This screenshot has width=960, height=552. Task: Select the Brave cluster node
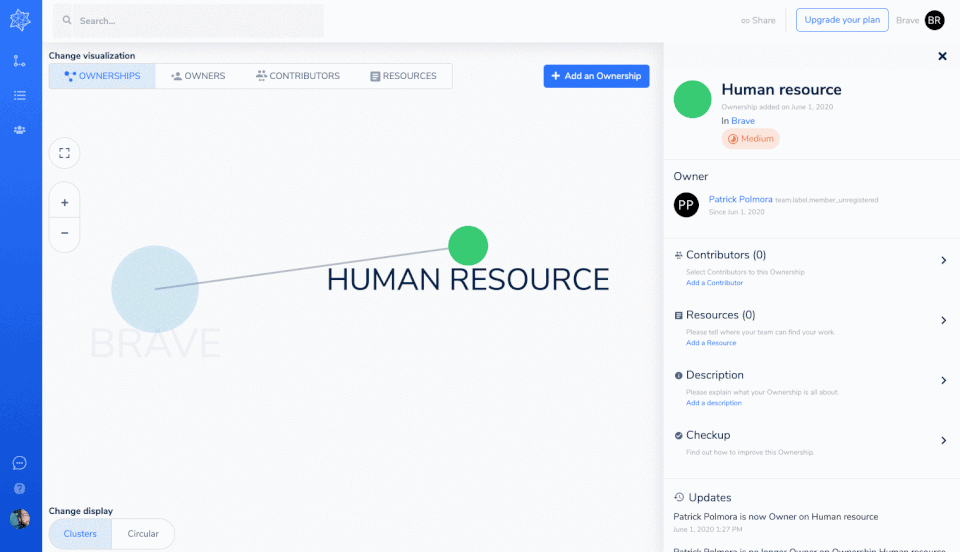(x=155, y=289)
